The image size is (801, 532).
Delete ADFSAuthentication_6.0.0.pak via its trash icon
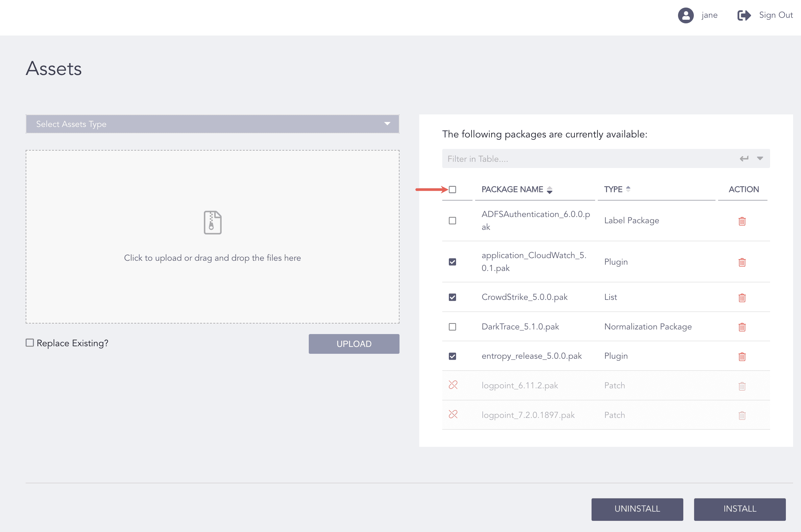742,221
